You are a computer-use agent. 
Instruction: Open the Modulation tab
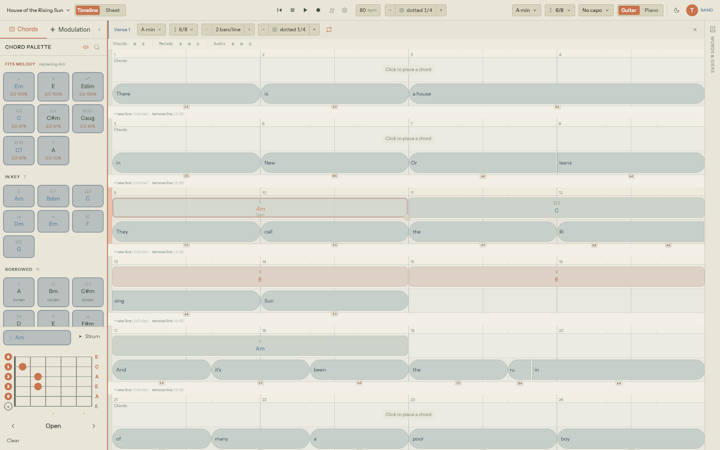coord(70,29)
